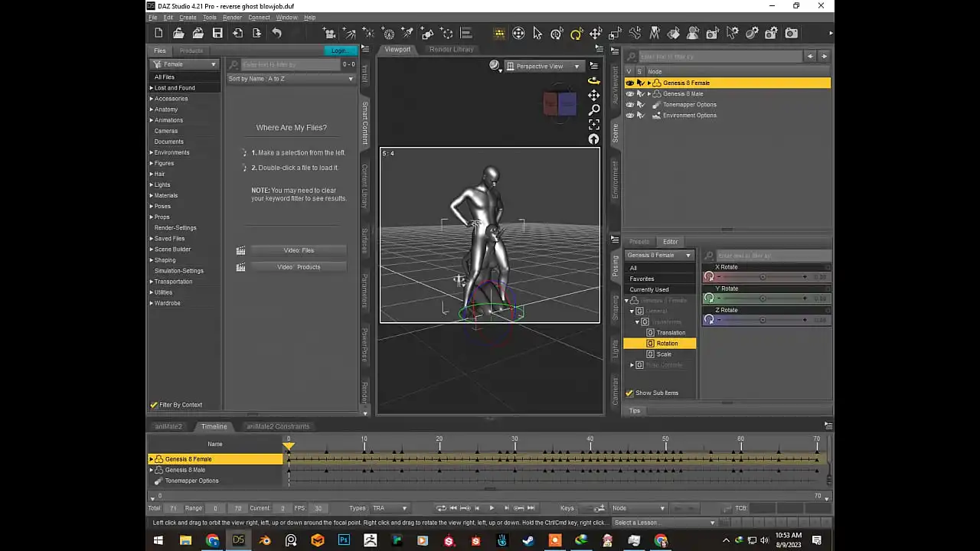Adjust the Y Rotate slider
980x551 pixels.
762,298
